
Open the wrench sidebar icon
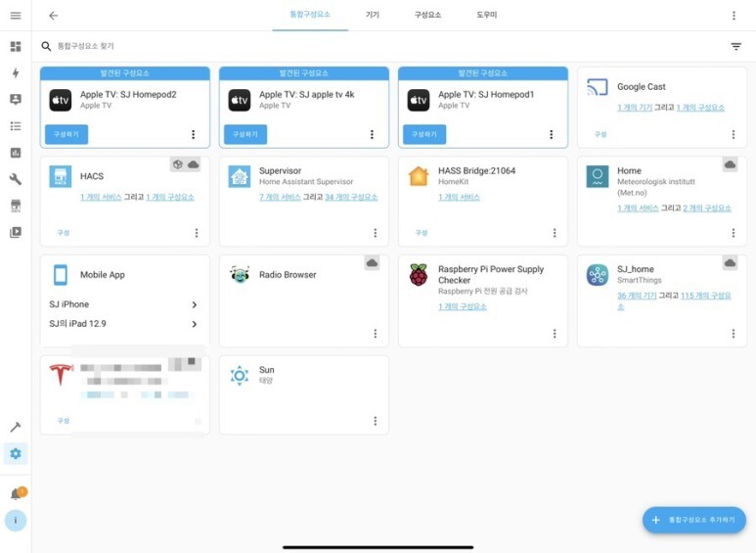coord(16,179)
